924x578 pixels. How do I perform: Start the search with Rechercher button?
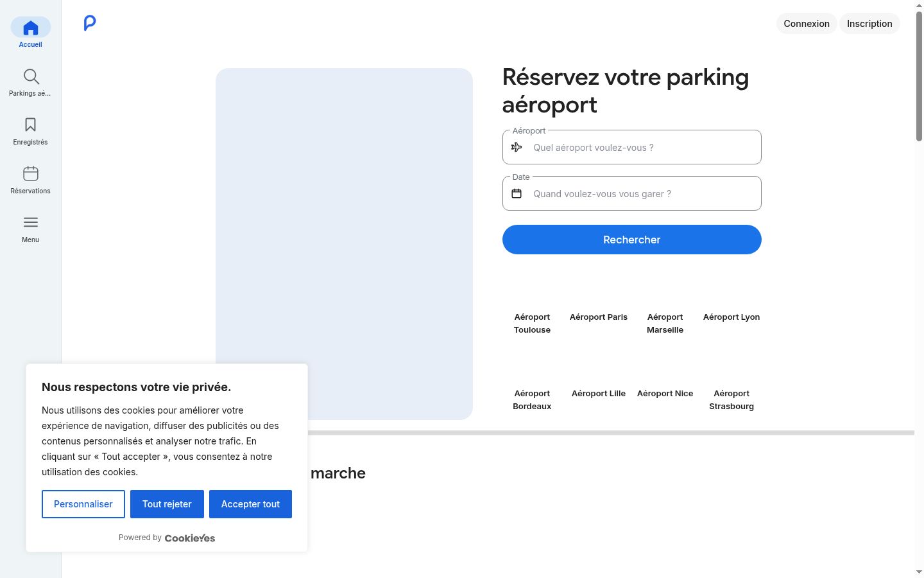pyautogui.click(x=632, y=240)
